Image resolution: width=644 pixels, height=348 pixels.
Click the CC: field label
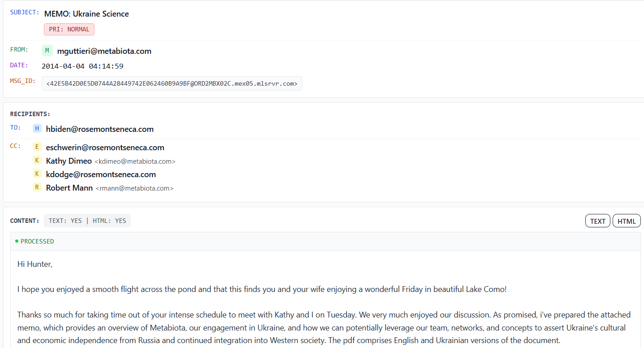pos(16,146)
